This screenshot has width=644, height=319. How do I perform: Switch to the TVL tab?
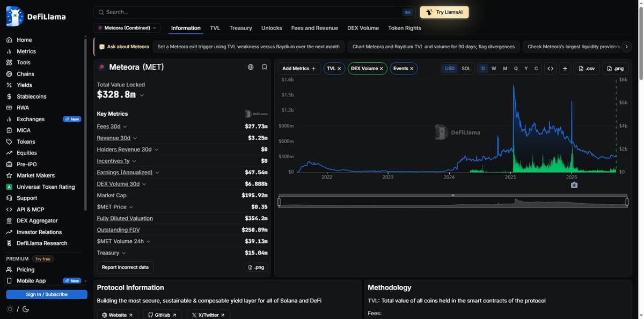[x=215, y=28]
